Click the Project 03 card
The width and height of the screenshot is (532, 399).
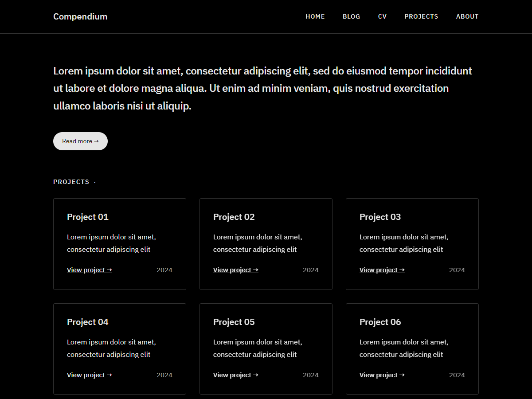[x=412, y=244]
